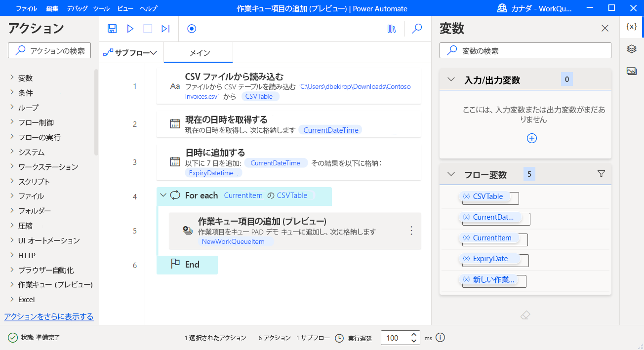Filter the flow variables list
The width and height of the screenshot is (644, 350).
tap(601, 173)
